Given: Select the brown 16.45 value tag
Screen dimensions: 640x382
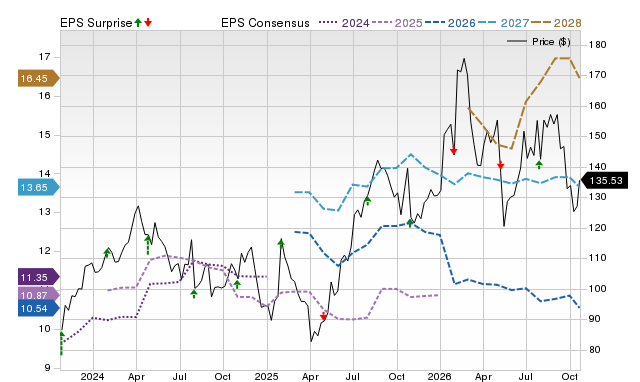Looking at the screenshot, I should pos(38,78).
